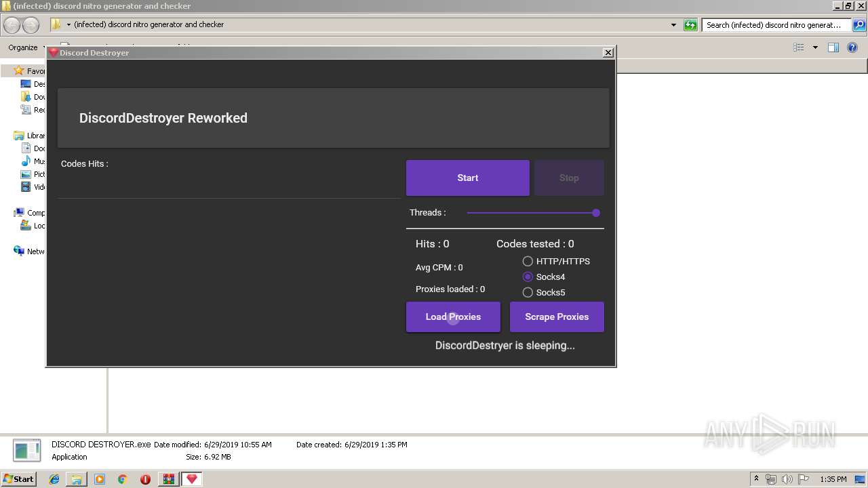Select the Socks4 proxy type
This screenshot has height=488, width=868.
528,277
